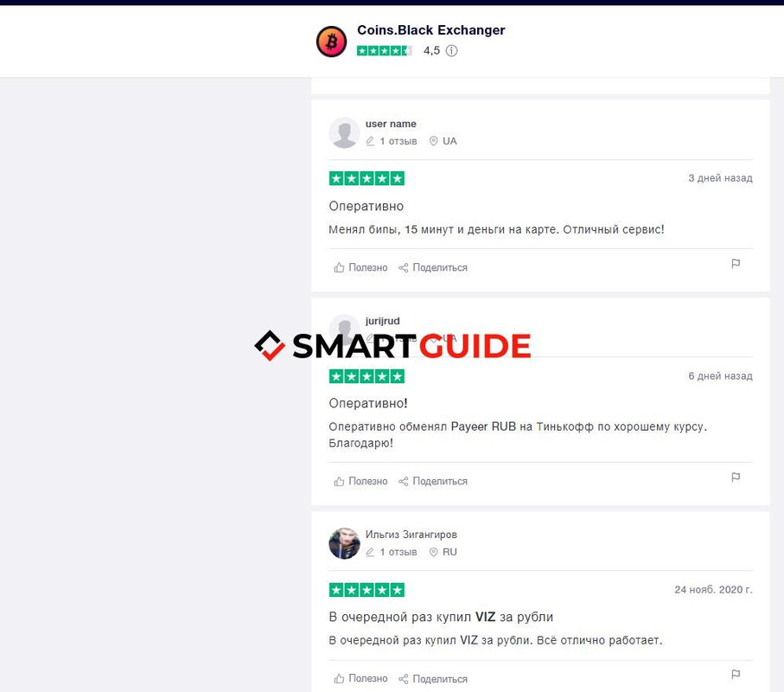Click the five-star rating of the Оперативно review
784x692 pixels.
(367, 178)
